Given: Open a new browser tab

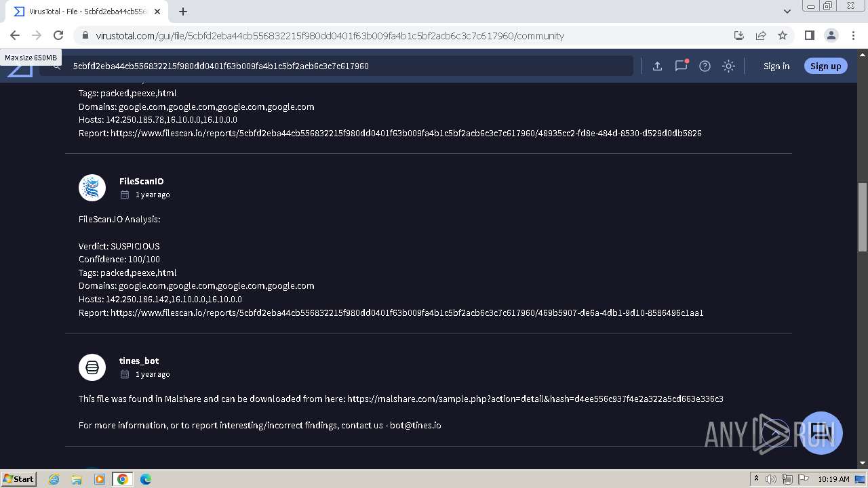Looking at the screenshot, I should coord(183,12).
